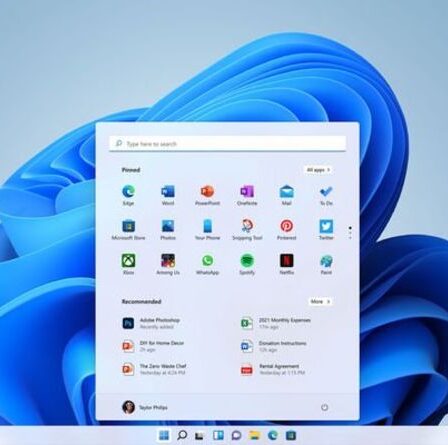Click the power button icon
Screen dimensions: 448x445
click(x=324, y=407)
